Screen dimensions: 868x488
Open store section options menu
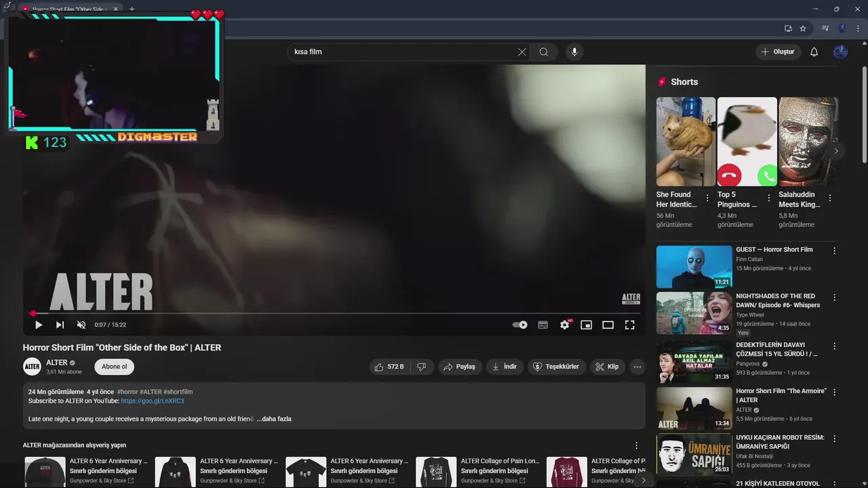tap(636, 445)
